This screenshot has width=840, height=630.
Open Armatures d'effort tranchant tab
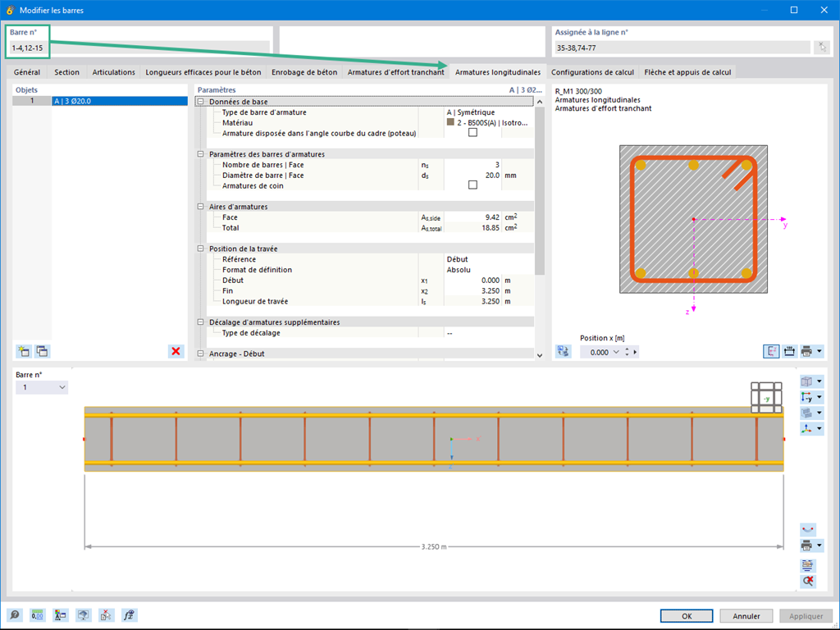[395, 72]
